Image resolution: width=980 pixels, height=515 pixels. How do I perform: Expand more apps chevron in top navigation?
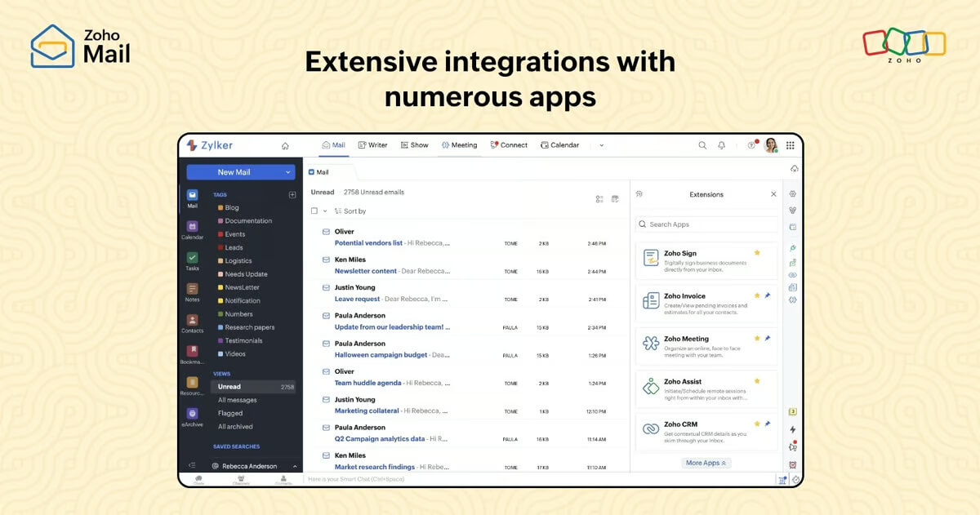[602, 145]
